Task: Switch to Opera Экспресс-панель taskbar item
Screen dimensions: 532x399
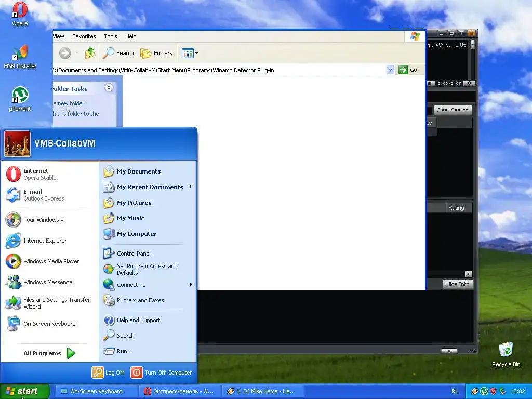Action: (x=179, y=391)
